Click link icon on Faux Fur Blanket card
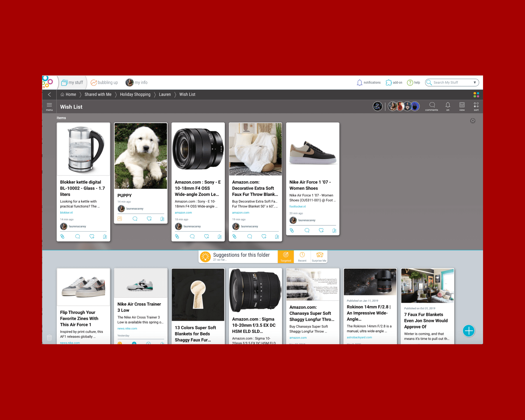The image size is (525, 420). [234, 237]
